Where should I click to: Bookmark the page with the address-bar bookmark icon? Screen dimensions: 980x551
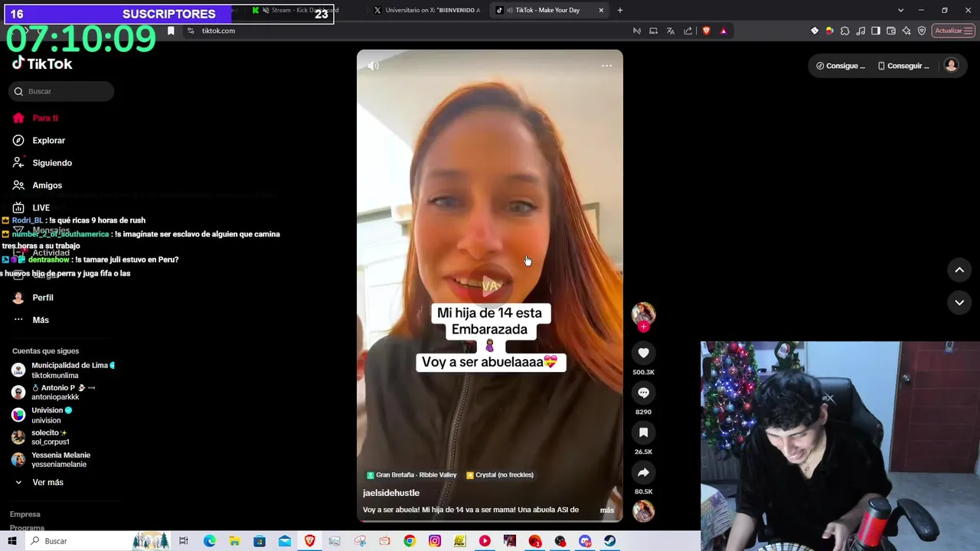pyautogui.click(x=171, y=31)
